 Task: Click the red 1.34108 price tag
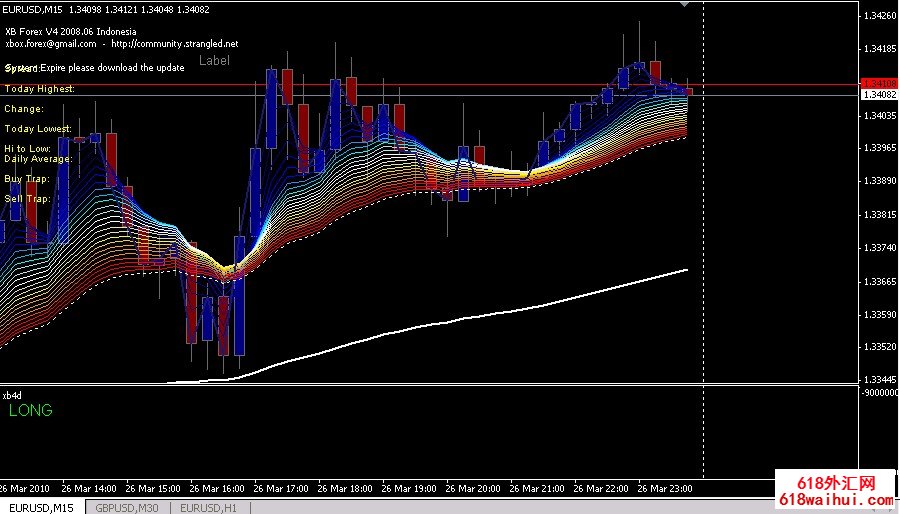[x=879, y=83]
